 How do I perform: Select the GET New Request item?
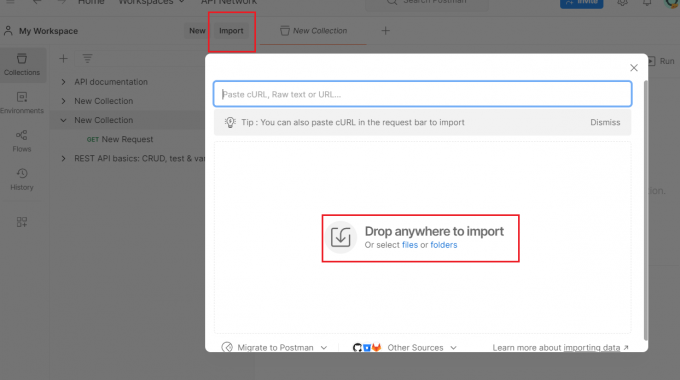tap(120, 139)
